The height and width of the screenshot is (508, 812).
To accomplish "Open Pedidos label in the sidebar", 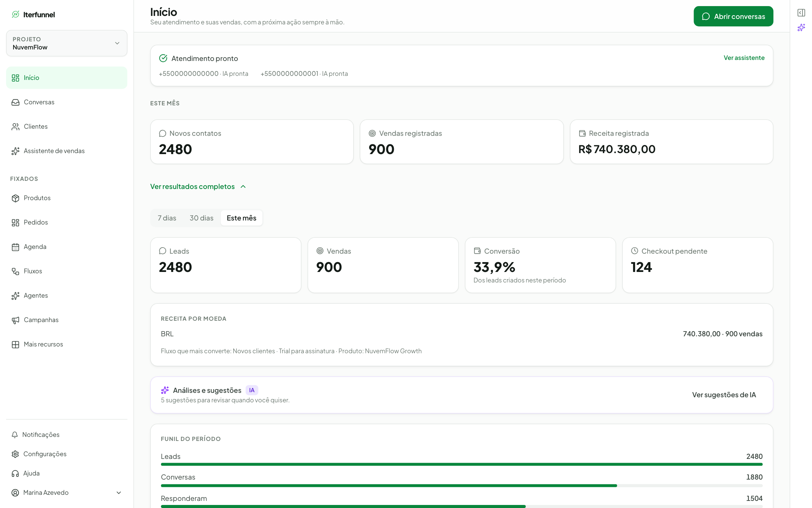I will pyautogui.click(x=36, y=223).
